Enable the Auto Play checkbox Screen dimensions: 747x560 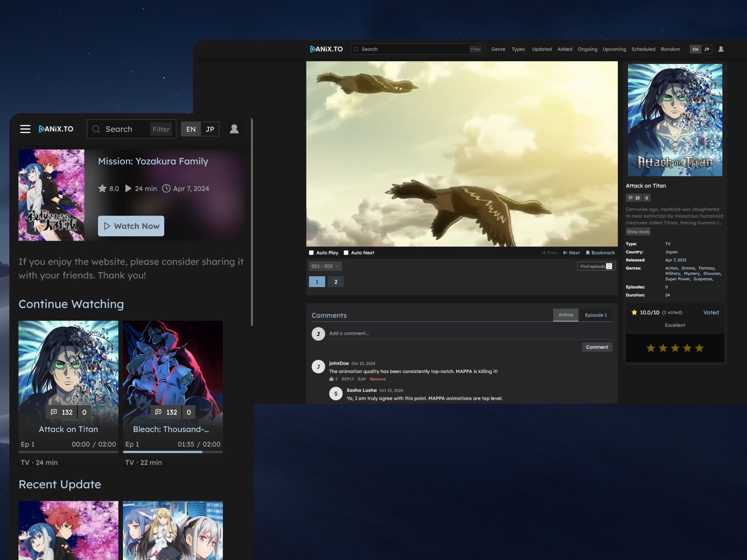(311, 253)
